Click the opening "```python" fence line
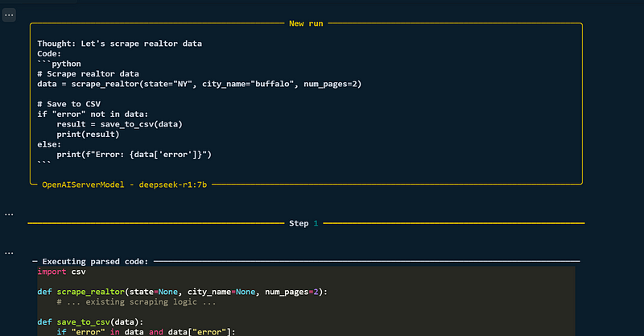 pos(59,64)
